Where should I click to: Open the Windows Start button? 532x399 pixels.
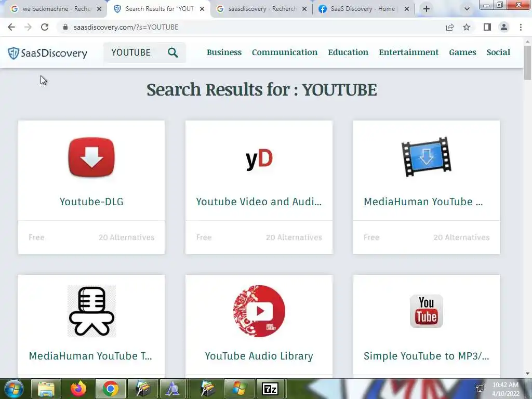(x=13, y=389)
